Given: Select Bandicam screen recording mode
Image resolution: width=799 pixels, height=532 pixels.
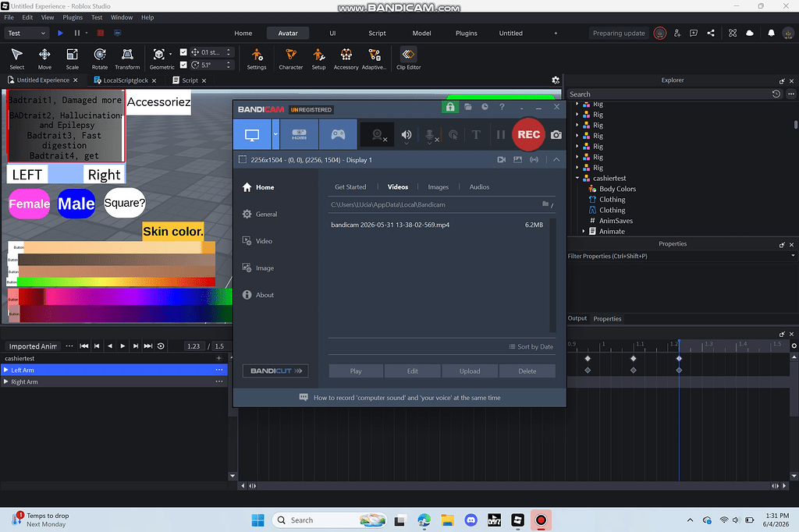Looking at the screenshot, I should [x=252, y=134].
